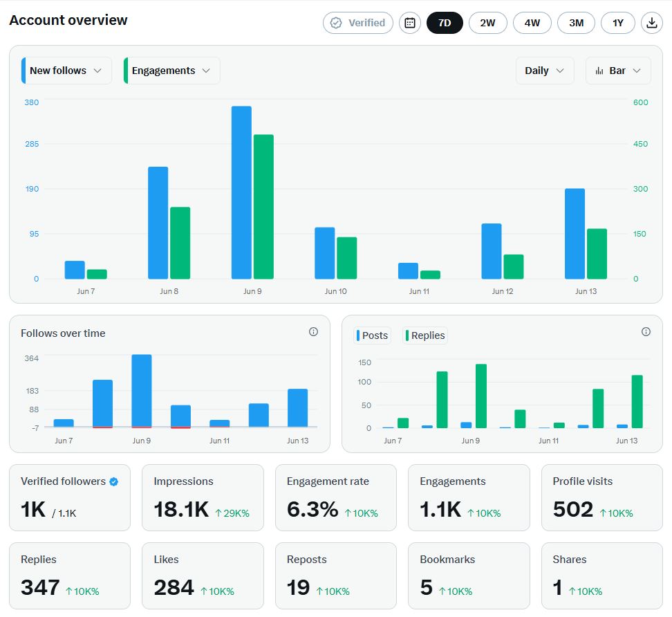Viewport: 672px width, 617px height.
Task: Click the tallest bar in Follows over time
Action: pyautogui.click(x=142, y=391)
